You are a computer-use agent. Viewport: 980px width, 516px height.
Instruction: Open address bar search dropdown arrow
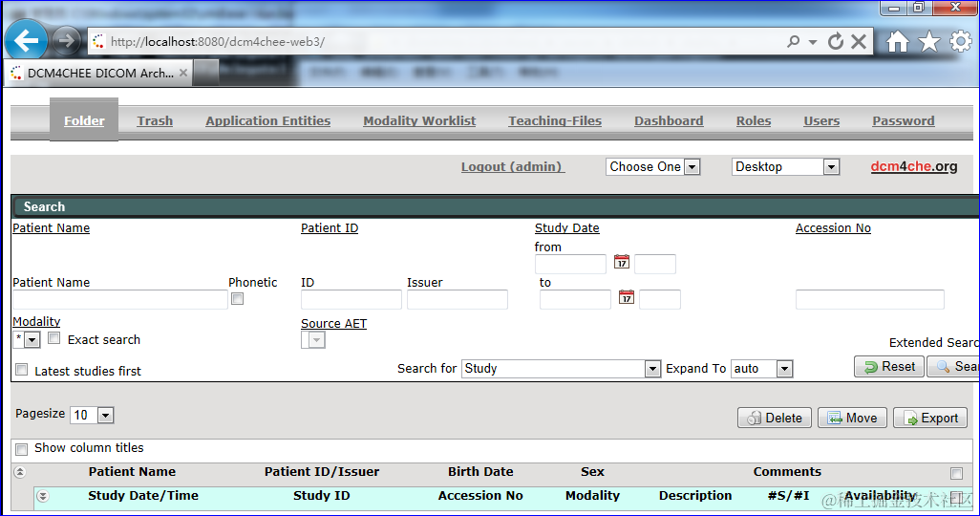pos(813,42)
